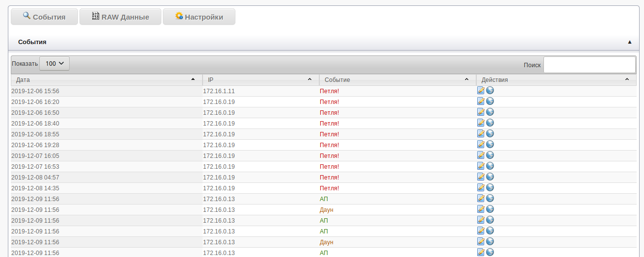Click globe icon for 2019-12-06 18:40 row

[489, 123]
